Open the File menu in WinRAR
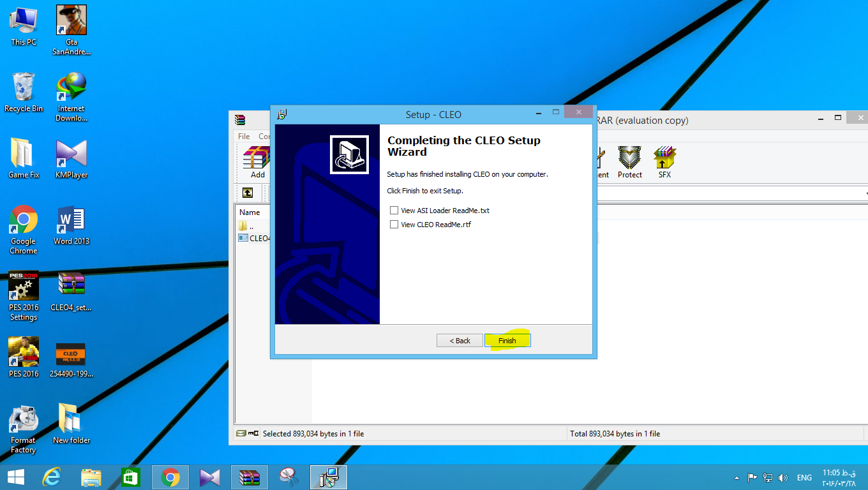This screenshot has width=868, height=490. pos(244,137)
